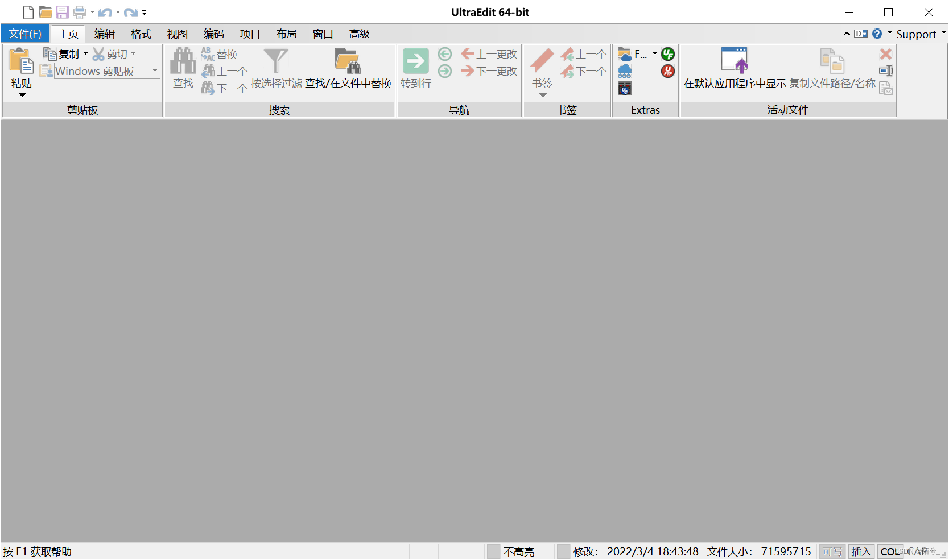Open the F... dropdown arrow in Extras
Image resolution: width=949 pixels, height=560 pixels.
(x=655, y=54)
